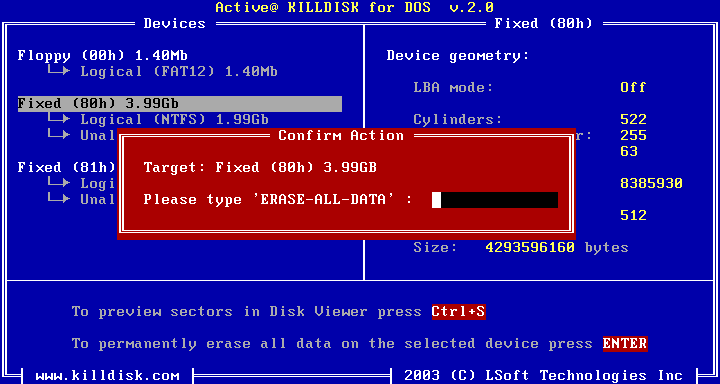Click the Cylinders value 522

coord(633,120)
